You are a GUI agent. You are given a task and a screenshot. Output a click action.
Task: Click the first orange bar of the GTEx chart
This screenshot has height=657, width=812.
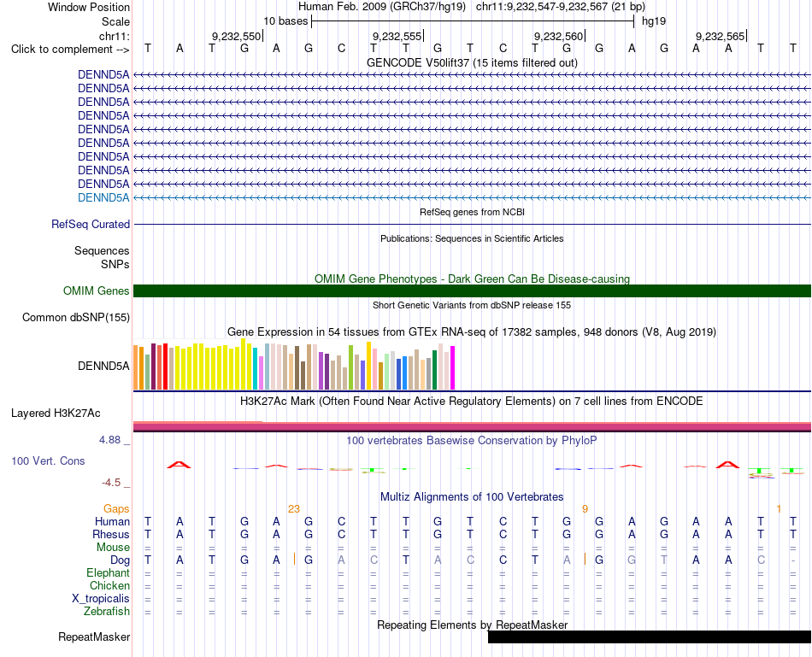(x=136, y=367)
